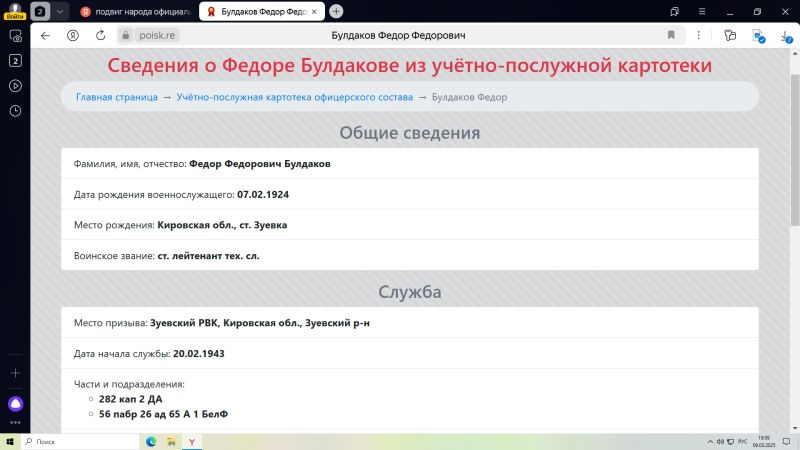Viewport: 800px width, 450px height.
Task: Launch the Alice assistant icon
Action: 15,404
